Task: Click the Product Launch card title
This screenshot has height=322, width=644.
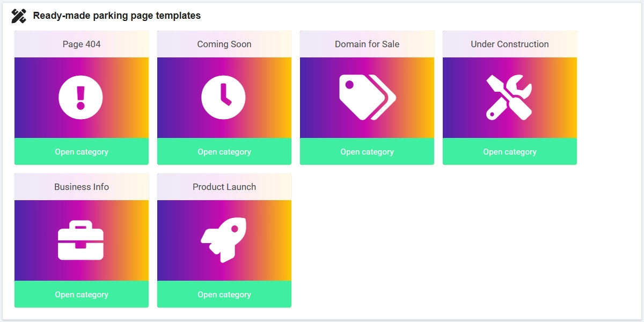Action: (x=224, y=187)
